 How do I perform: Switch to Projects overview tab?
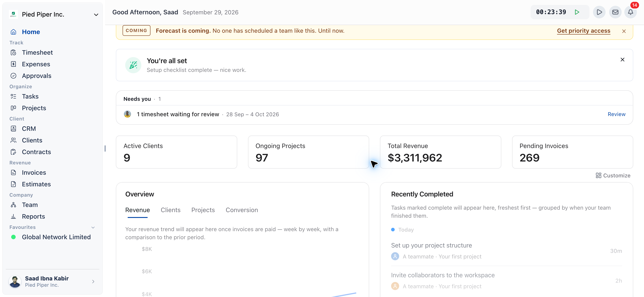click(x=203, y=210)
